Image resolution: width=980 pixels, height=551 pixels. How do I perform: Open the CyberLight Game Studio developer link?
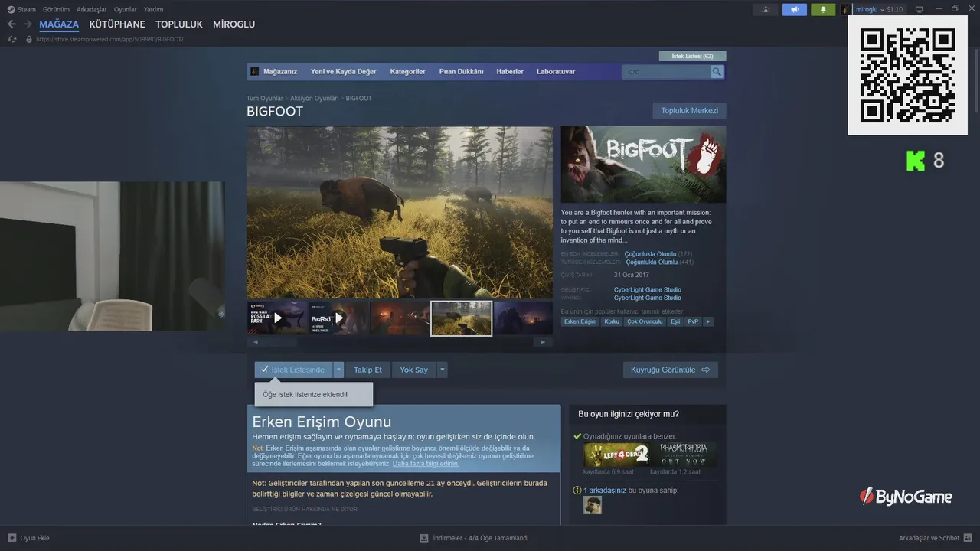coord(647,289)
